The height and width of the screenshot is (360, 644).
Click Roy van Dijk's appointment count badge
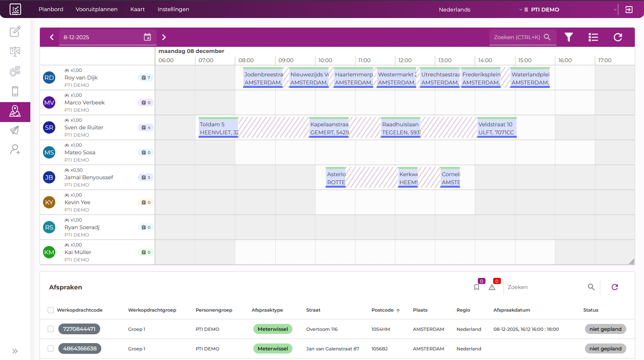click(x=146, y=78)
